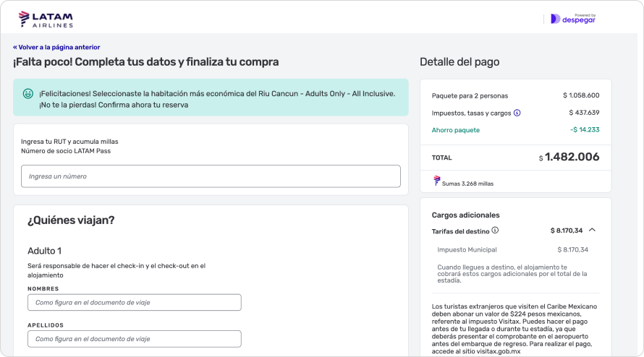Click the Ahorro paquete green label
This screenshot has width=644, height=357.
click(x=455, y=130)
